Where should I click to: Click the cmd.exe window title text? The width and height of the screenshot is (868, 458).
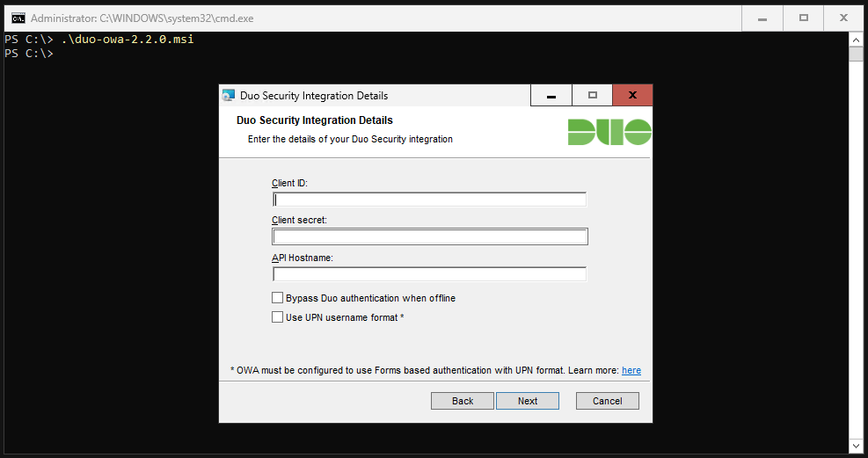142,18
